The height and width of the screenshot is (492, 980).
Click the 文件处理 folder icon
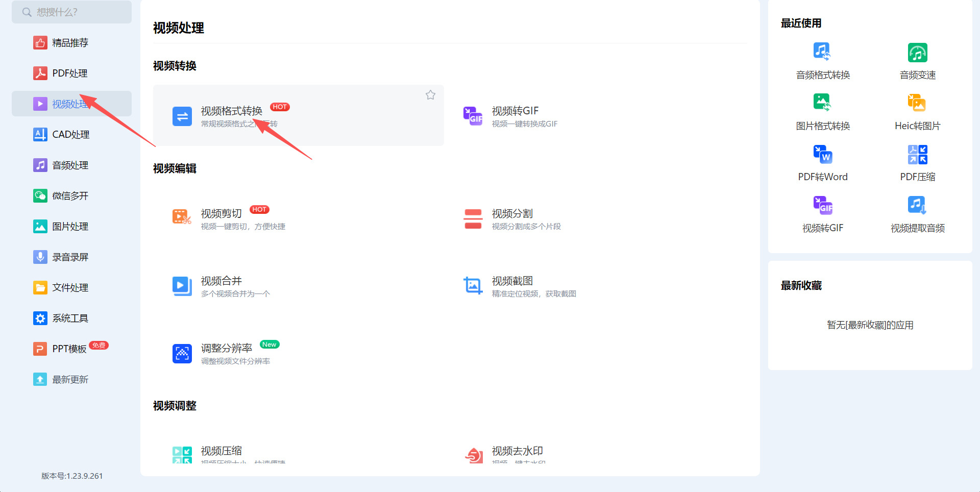coord(40,287)
